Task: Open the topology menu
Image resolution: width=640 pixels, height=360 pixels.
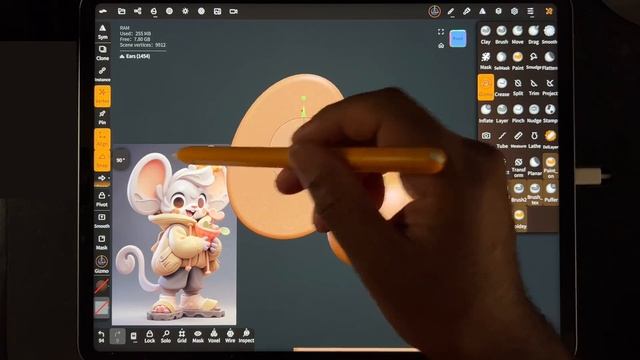Action: pyautogui.click(x=153, y=11)
